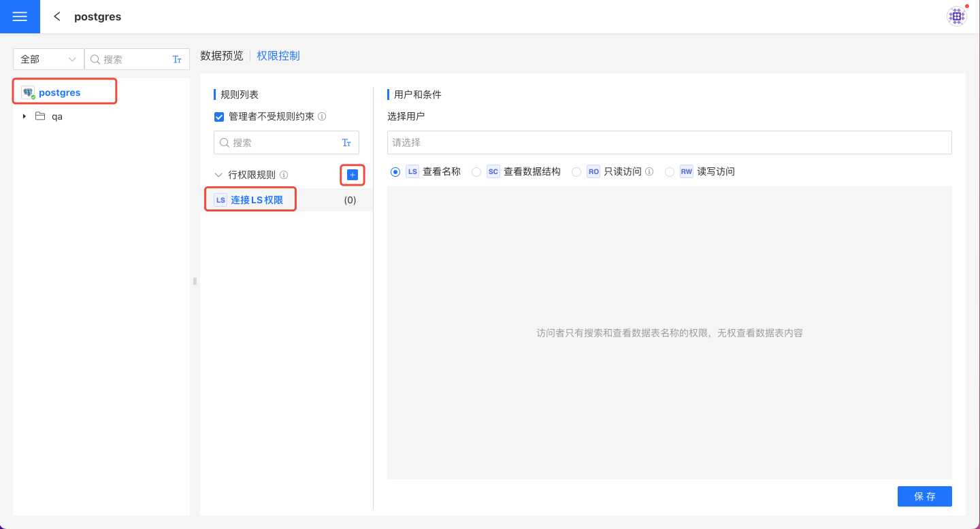Click the info icon beside 只读访问
The image size is (980, 529).
(649, 172)
